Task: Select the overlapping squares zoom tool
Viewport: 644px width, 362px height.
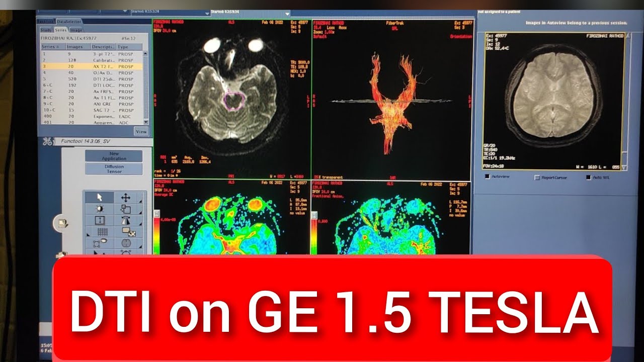Action: [x=126, y=209]
